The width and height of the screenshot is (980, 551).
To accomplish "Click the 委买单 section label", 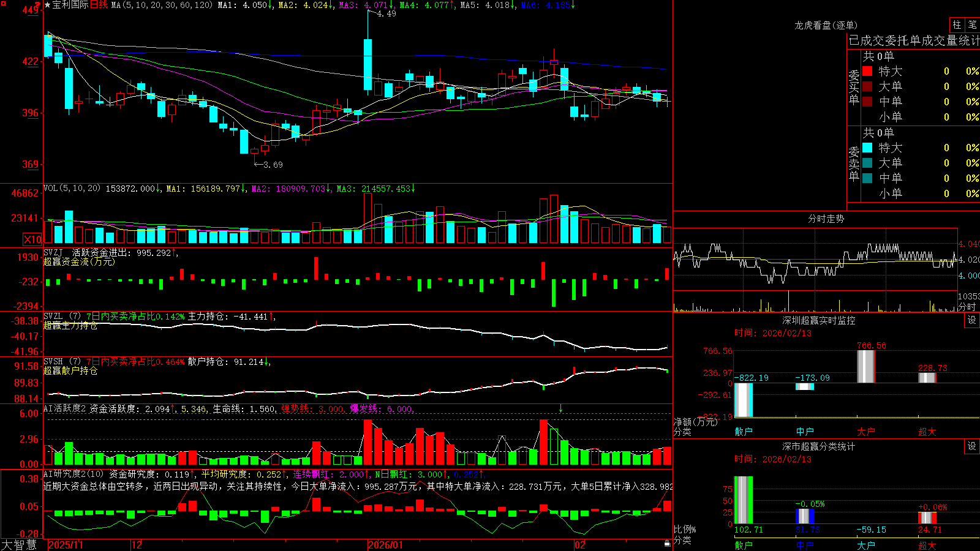I will (854, 88).
